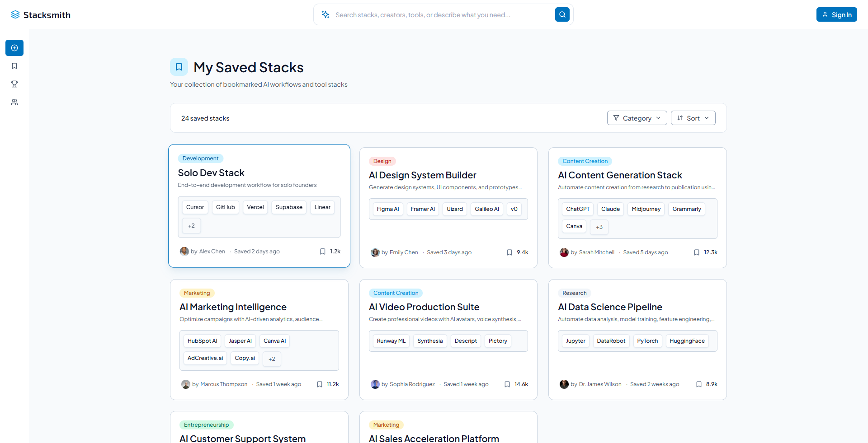Click the Grammarly tool chip
The height and width of the screenshot is (443, 868).
(686, 209)
